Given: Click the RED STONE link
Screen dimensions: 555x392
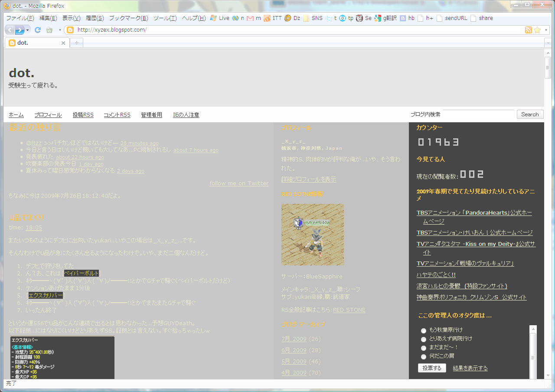Looking at the screenshot, I should [349, 310].
